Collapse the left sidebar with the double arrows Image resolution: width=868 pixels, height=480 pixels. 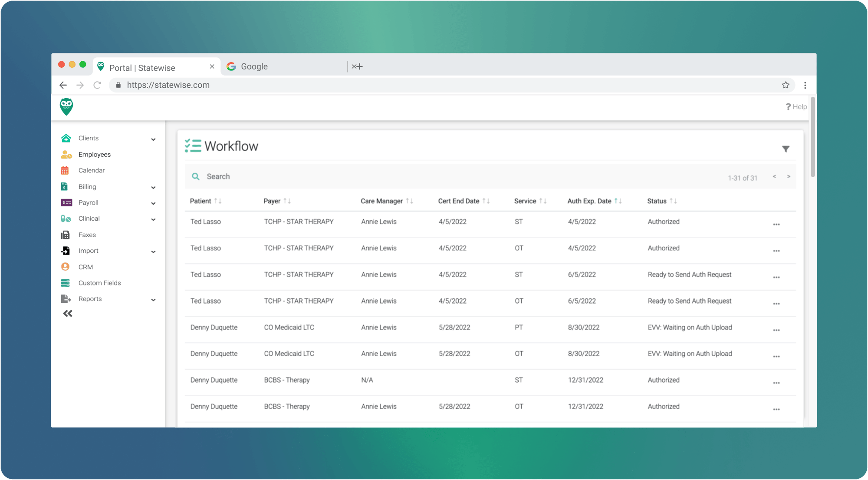pyautogui.click(x=68, y=313)
